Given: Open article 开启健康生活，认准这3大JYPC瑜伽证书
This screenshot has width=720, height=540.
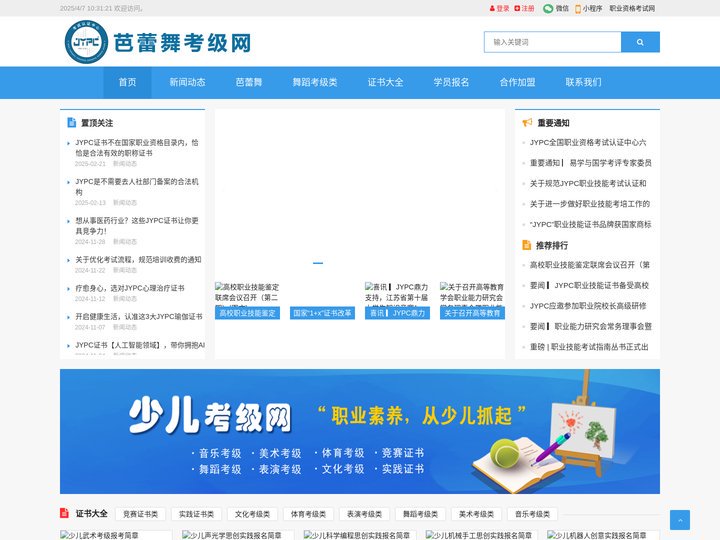Looking at the screenshot, I should point(139,316).
